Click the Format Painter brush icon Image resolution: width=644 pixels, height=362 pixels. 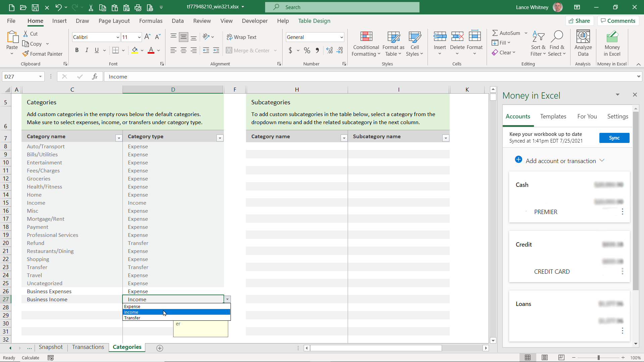(26, 54)
